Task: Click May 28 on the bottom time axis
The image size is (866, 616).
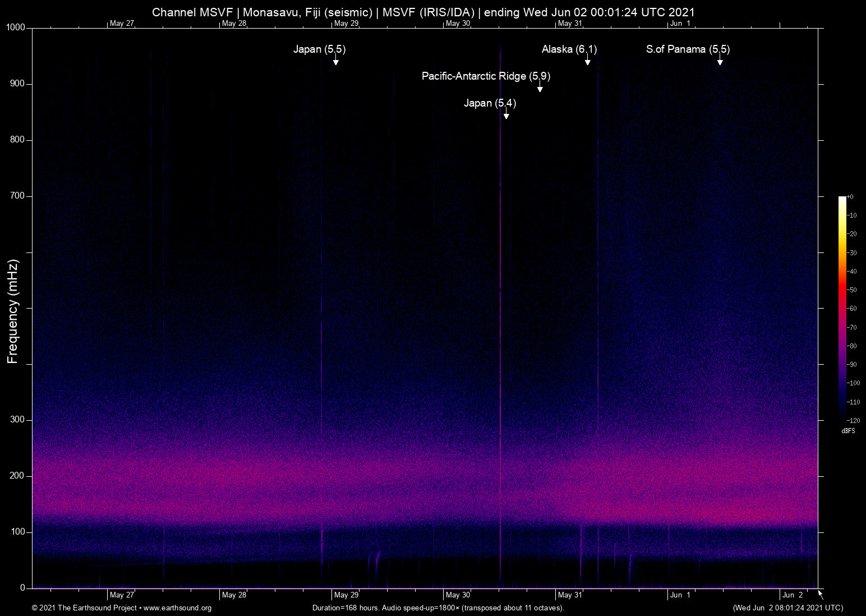Action: click(234, 595)
